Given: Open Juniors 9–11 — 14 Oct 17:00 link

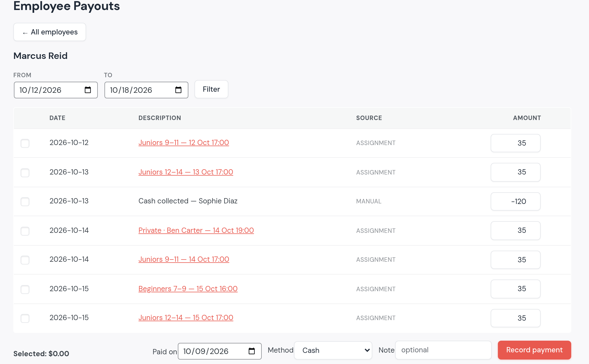Looking at the screenshot, I should [184, 259].
